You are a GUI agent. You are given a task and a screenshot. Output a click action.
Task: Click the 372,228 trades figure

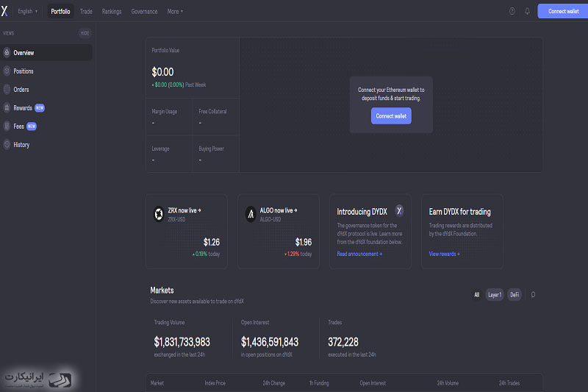pos(343,342)
